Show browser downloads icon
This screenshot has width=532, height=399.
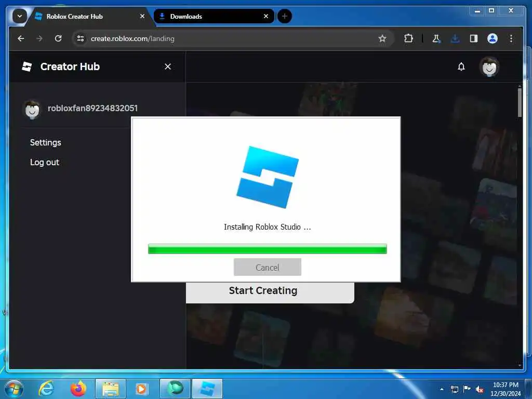pos(455,38)
